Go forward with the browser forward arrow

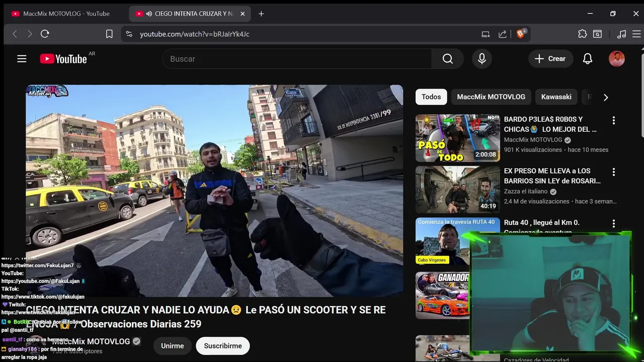point(30,34)
